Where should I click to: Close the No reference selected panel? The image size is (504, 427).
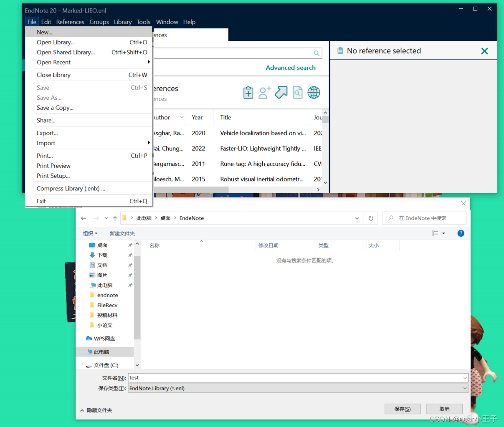click(484, 51)
